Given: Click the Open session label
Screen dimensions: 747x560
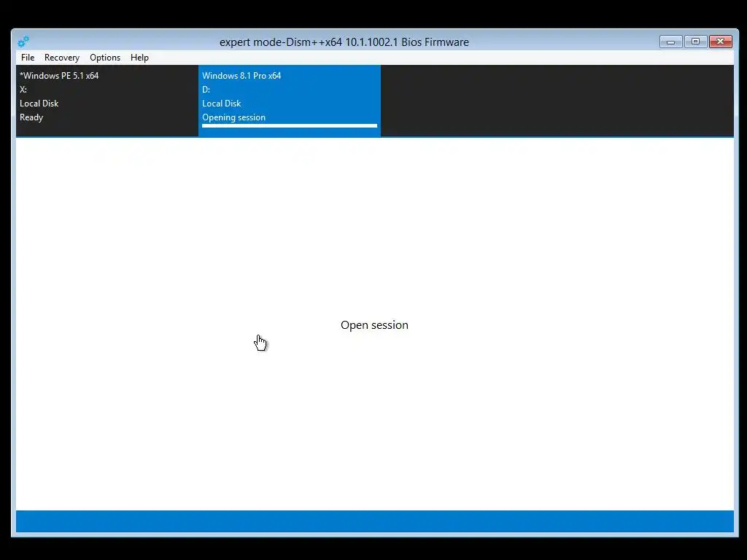Looking at the screenshot, I should point(374,324).
